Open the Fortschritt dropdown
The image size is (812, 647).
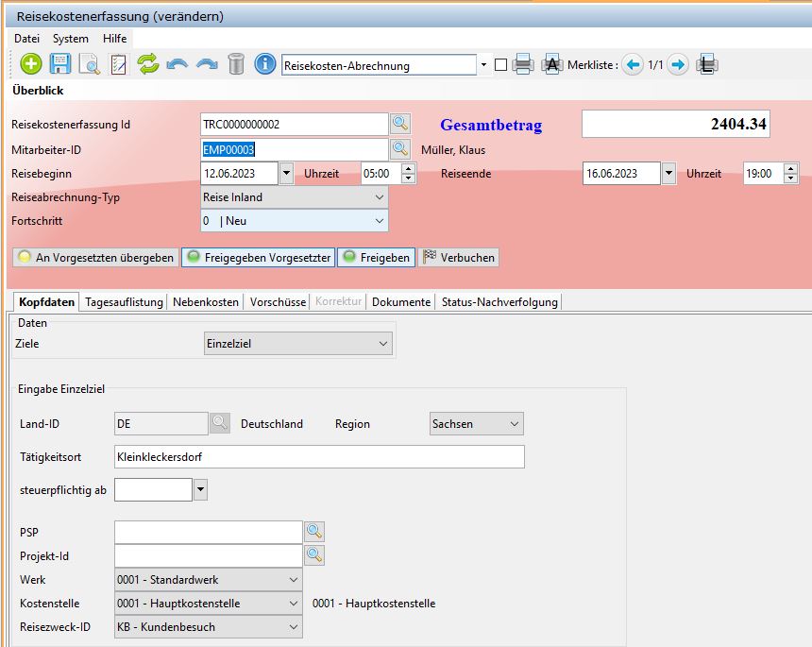[380, 221]
